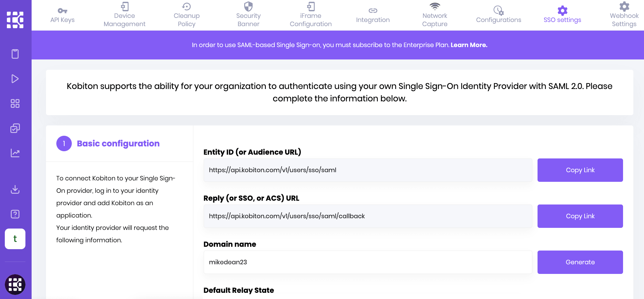
Task: Open the Security Banner tab
Action: 248,15
